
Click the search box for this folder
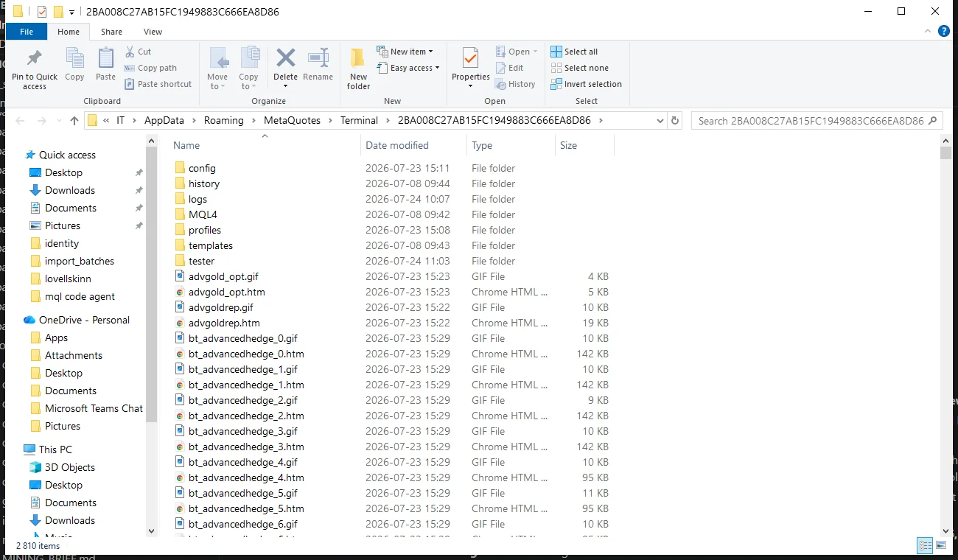click(817, 121)
